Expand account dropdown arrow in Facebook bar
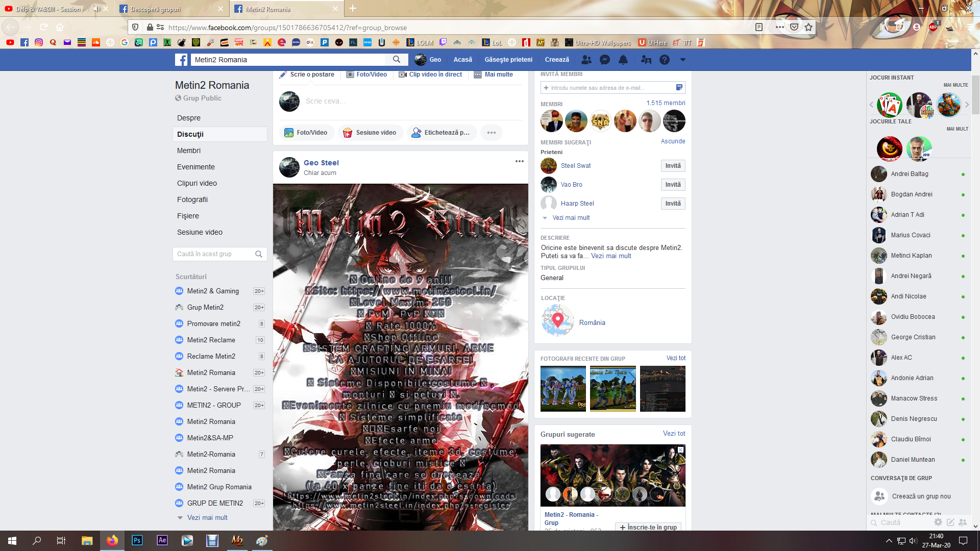This screenshot has width=980, height=551. (682, 60)
